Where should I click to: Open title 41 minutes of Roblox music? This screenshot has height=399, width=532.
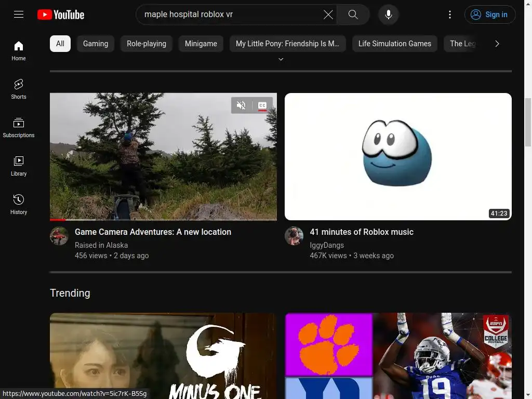[362, 232]
